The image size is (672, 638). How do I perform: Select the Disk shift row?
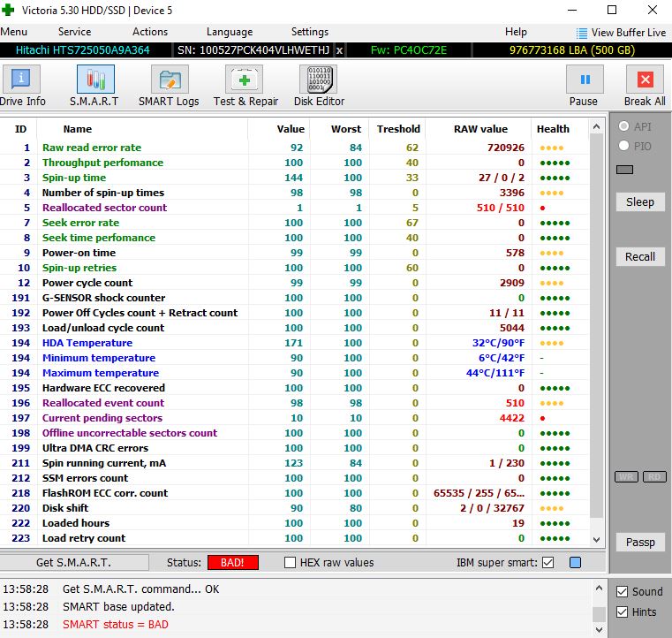tap(294, 508)
